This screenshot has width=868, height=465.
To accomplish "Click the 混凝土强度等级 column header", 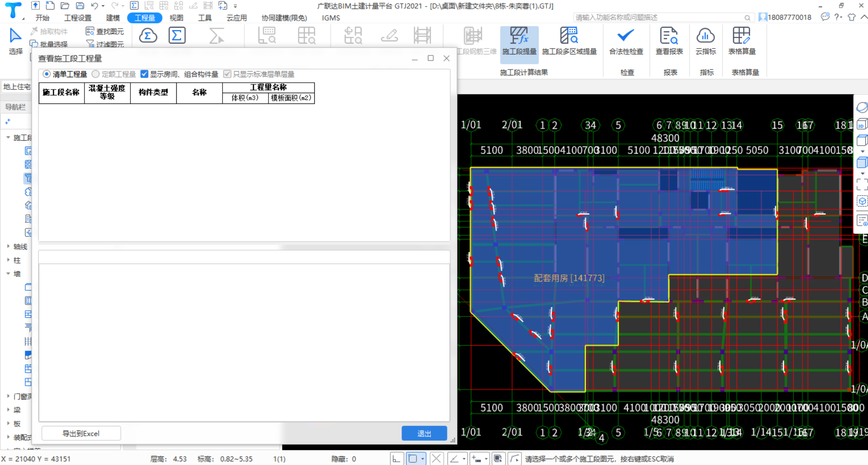I will click(x=107, y=92).
